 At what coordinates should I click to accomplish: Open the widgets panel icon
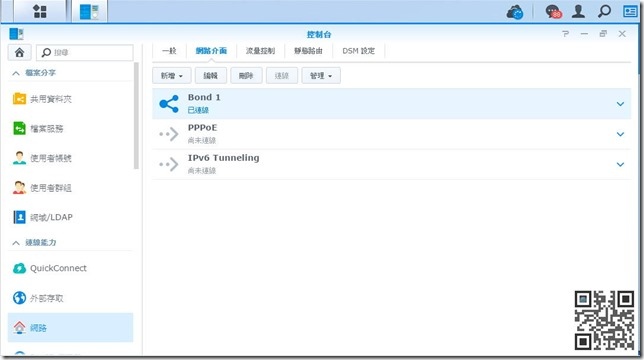click(630, 11)
